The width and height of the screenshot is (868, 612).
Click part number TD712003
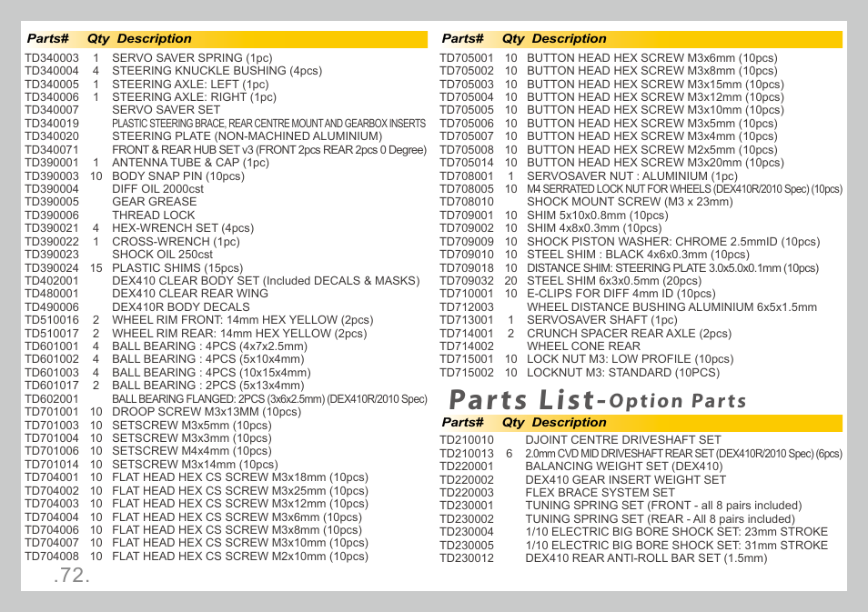tap(467, 307)
